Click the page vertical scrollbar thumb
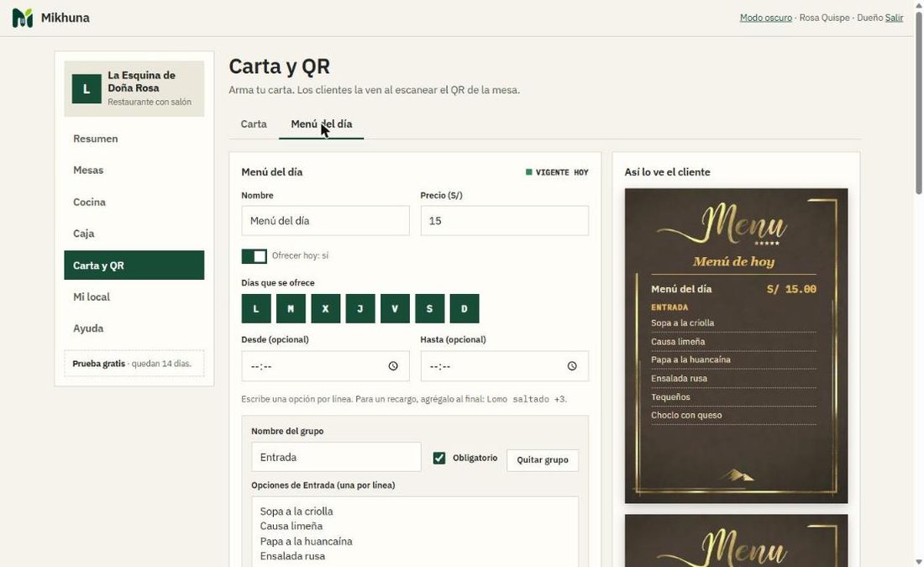 click(x=919, y=103)
